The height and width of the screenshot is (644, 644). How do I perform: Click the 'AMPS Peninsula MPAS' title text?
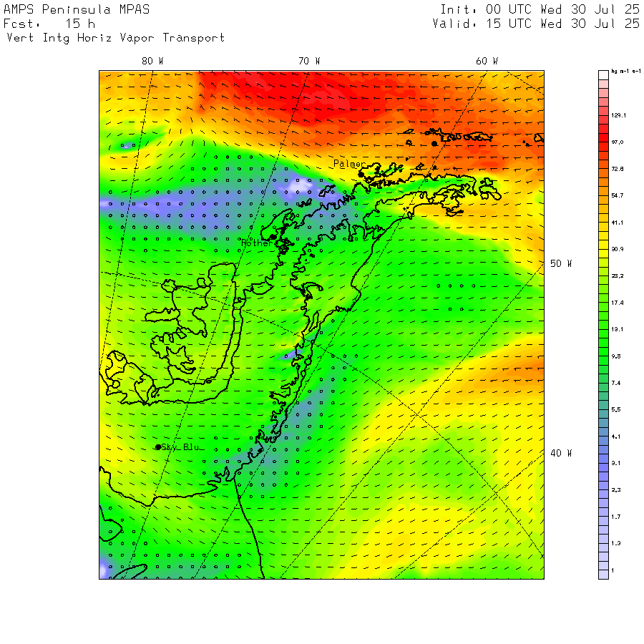77,9
